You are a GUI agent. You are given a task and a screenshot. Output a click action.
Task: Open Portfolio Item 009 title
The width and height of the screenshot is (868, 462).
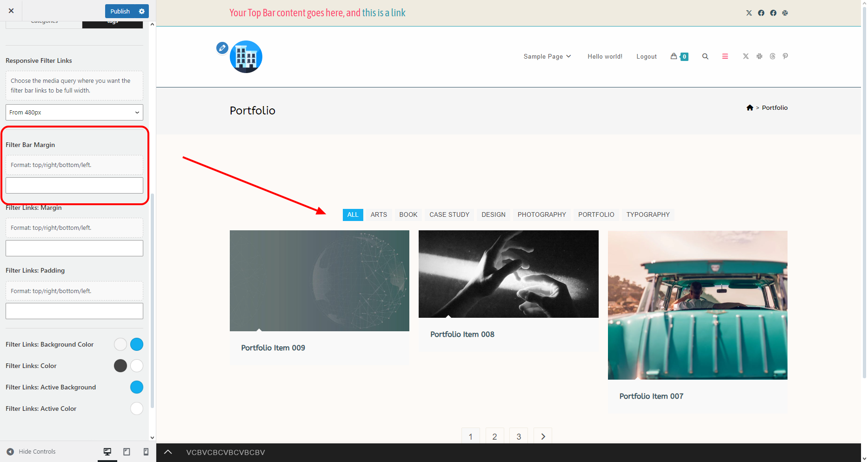(x=273, y=348)
